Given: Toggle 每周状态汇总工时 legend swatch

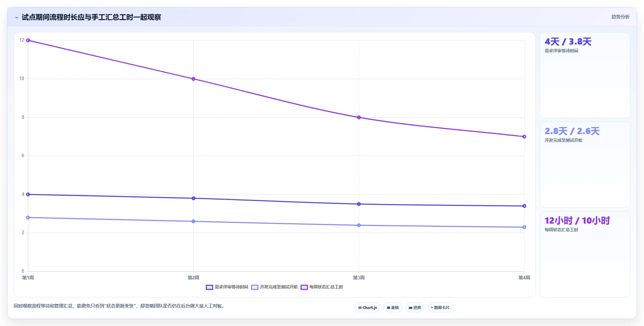Looking at the screenshot, I should pos(304,287).
